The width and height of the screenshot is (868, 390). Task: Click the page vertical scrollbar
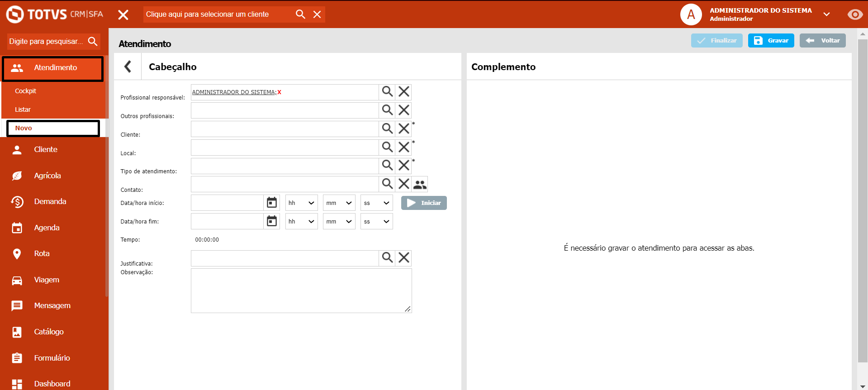point(863,201)
